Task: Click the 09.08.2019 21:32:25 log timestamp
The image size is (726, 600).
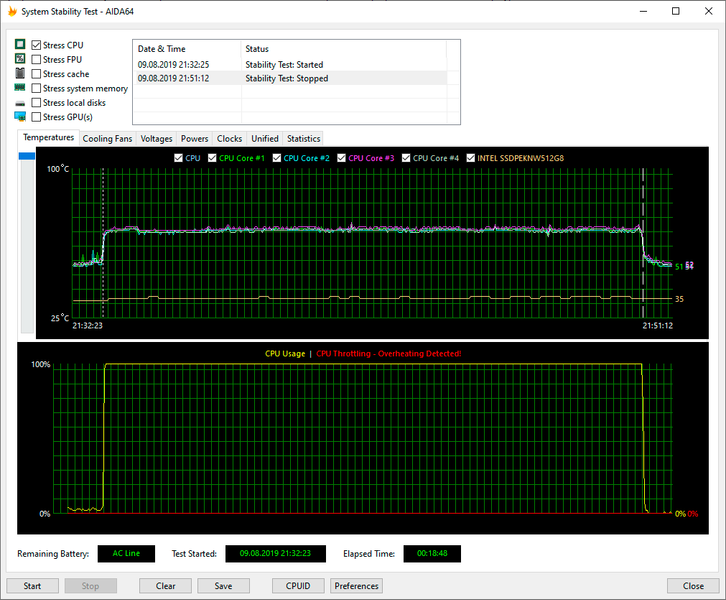Action: 173,64
